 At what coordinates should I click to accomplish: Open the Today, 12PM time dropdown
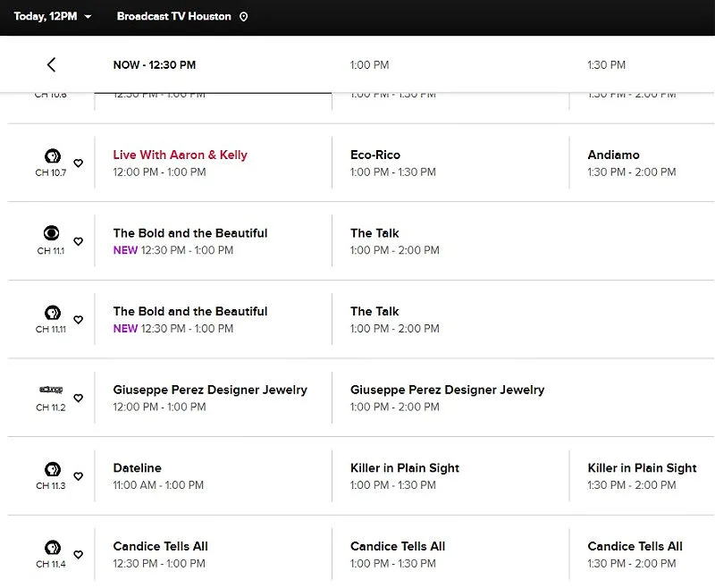point(53,17)
